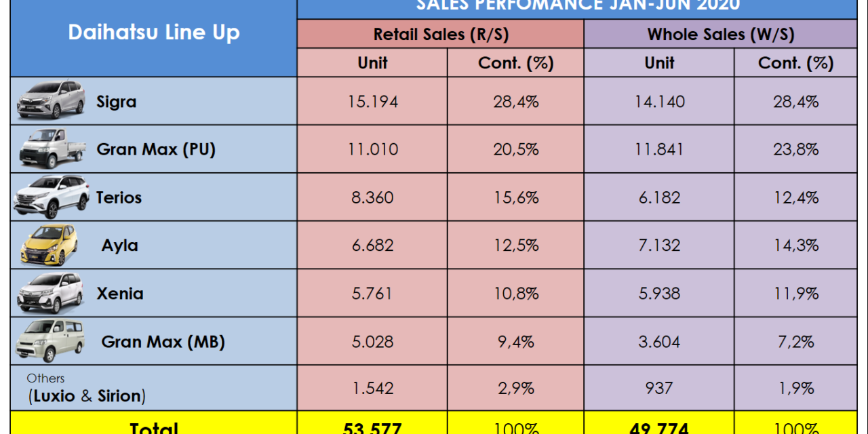
Task: Click Others wholesale unit value 937
Action: coord(659,389)
